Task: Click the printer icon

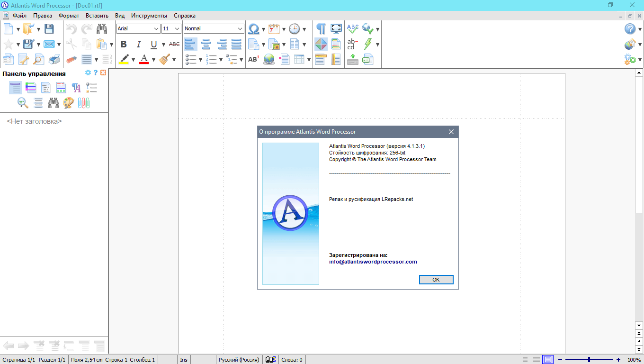Action: [54, 60]
